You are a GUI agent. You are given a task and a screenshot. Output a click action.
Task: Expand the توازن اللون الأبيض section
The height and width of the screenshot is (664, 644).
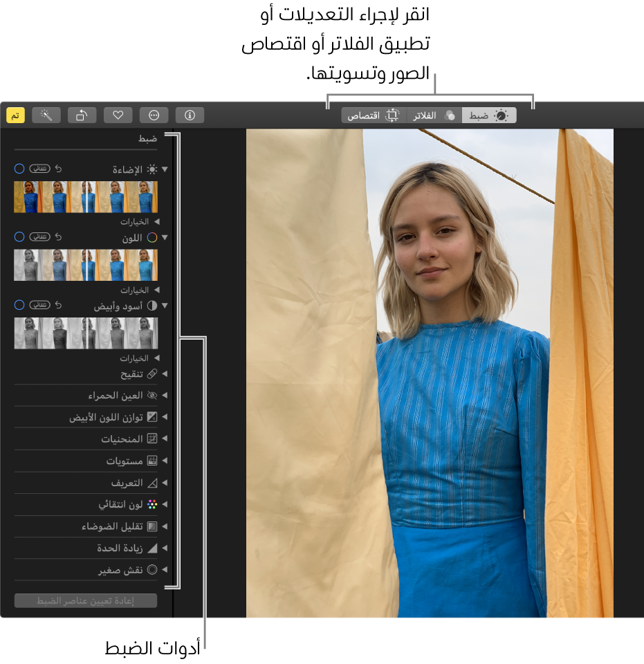165,417
